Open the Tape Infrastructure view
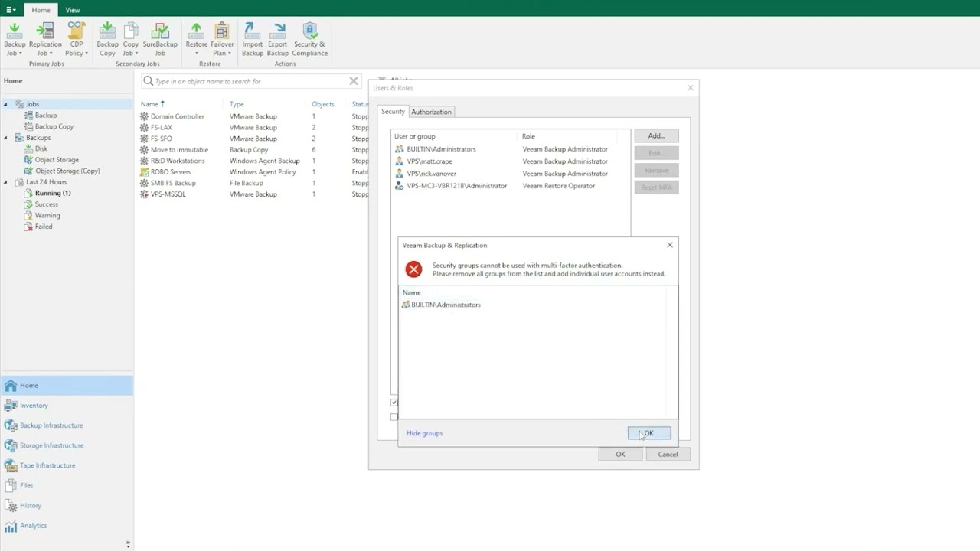The image size is (980, 551). pos(67,465)
